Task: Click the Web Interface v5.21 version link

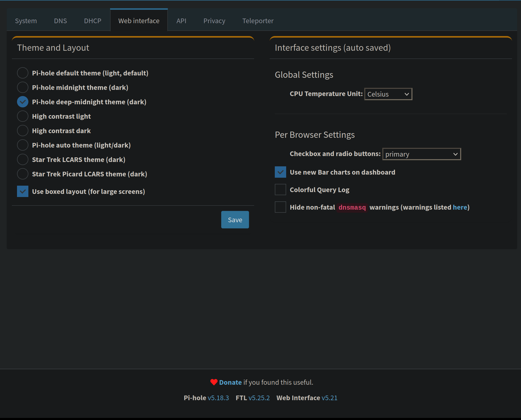Action: [329, 398]
